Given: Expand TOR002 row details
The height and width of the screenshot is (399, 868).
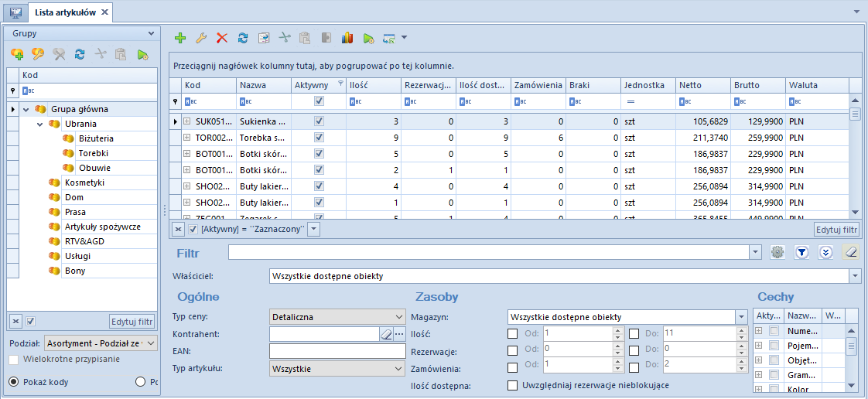Looking at the screenshot, I should coord(187,137).
